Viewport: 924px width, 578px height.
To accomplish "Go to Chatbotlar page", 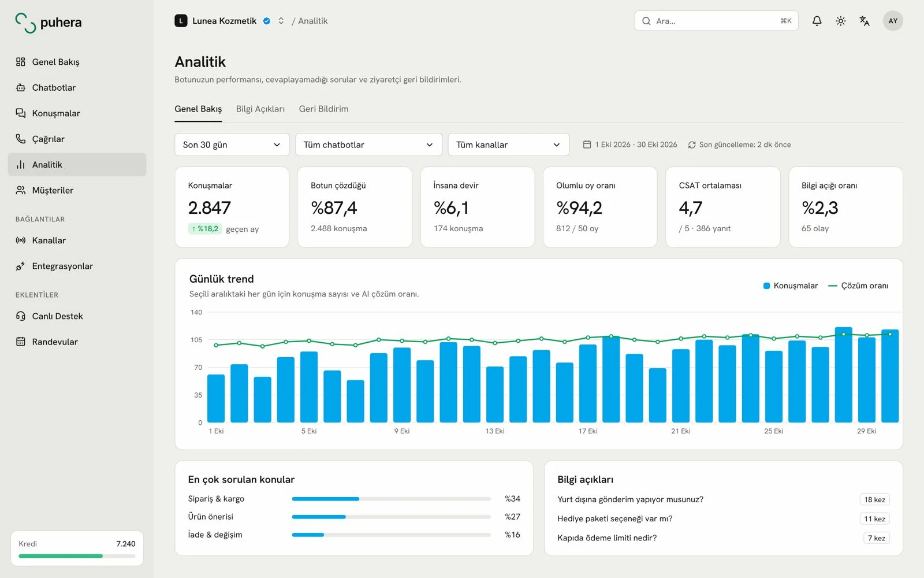I will coord(77,87).
